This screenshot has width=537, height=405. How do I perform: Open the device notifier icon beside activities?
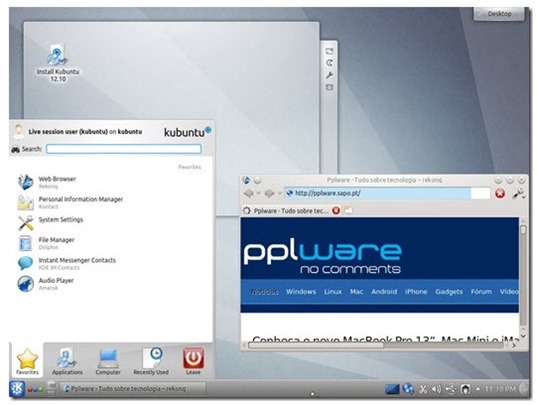[x=51, y=388]
